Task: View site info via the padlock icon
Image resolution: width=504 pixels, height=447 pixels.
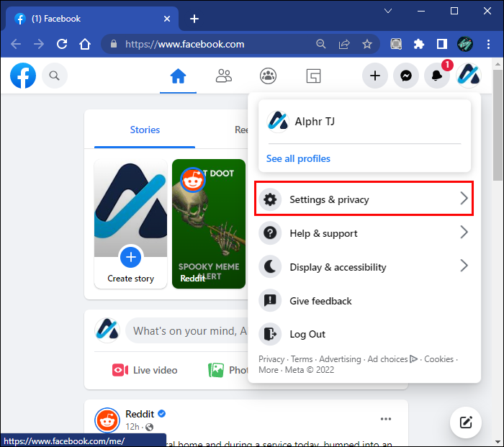Action: 114,44
